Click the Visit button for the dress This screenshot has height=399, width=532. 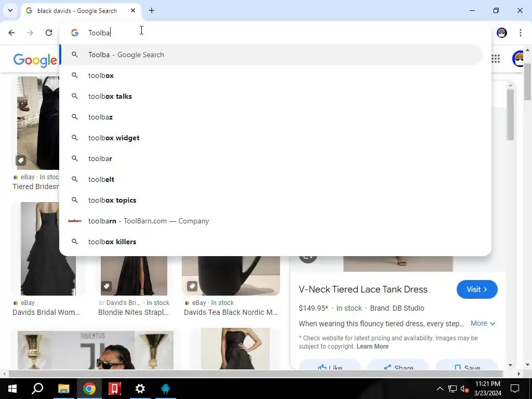pos(477,289)
